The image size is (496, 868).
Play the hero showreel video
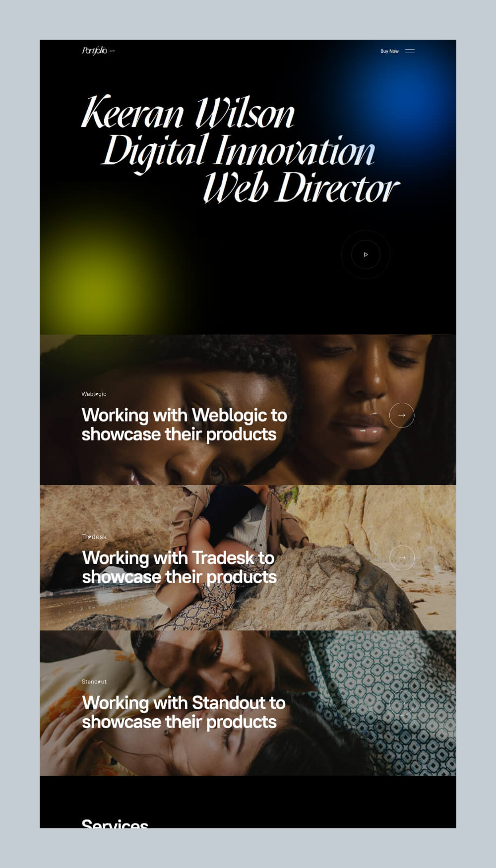366,254
